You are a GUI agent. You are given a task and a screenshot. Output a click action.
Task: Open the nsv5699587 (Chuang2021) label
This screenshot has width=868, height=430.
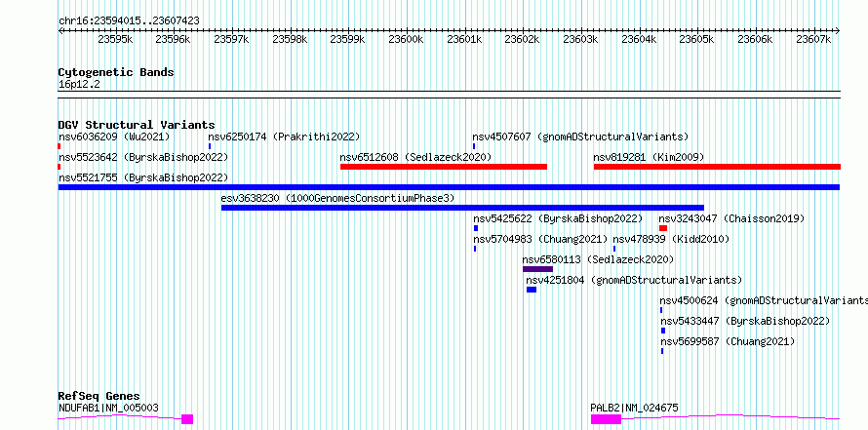coord(728,341)
